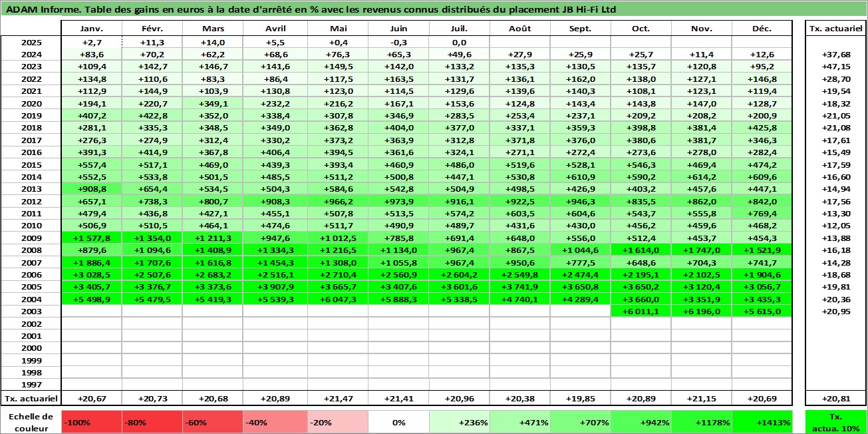Select the +1413% green color scale swatch
The height and width of the screenshot is (434, 868).
coord(762,422)
